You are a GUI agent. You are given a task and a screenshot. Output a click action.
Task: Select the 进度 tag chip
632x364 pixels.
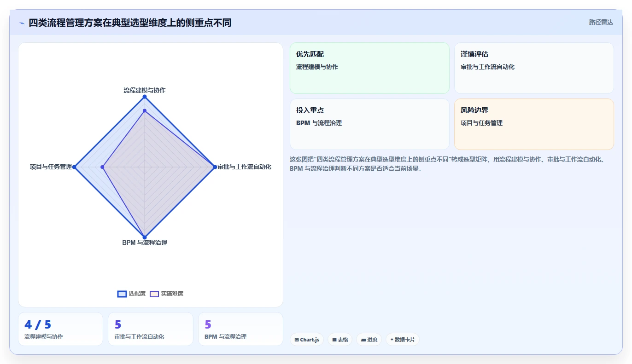[369, 340]
